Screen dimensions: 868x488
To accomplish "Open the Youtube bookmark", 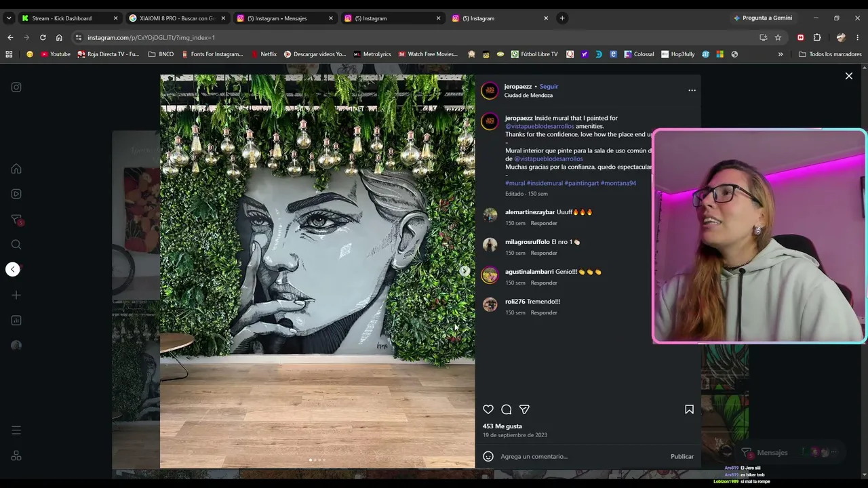I will 56,54.
